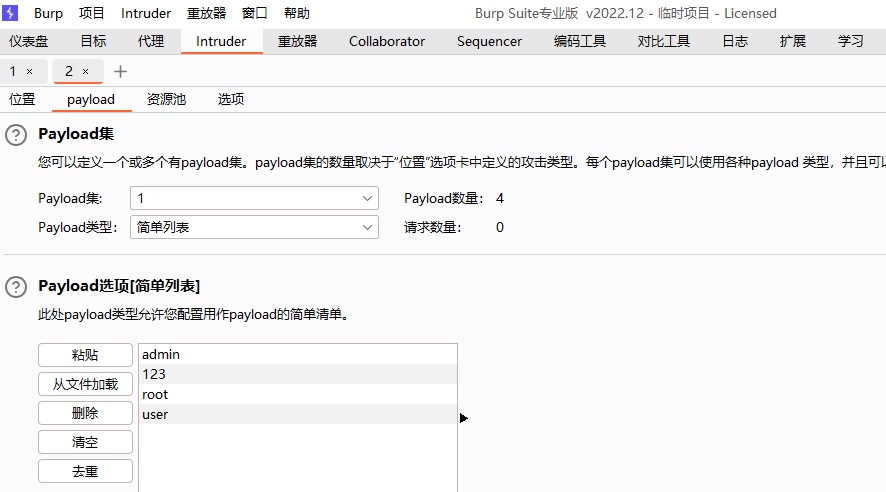Screen dimensions: 886x492
Task: Switch to the 仪表盘 tab
Action: pyautogui.click(x=28, y=41)
